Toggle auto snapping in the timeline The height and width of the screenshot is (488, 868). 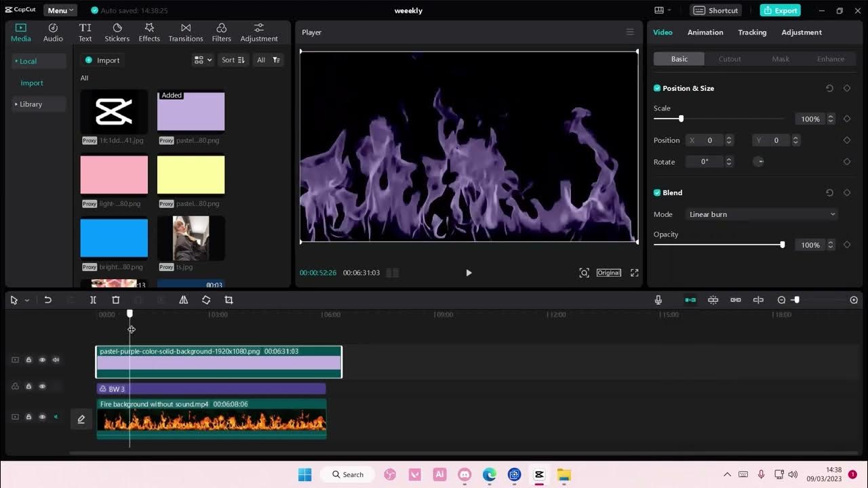tap(713, 300)
